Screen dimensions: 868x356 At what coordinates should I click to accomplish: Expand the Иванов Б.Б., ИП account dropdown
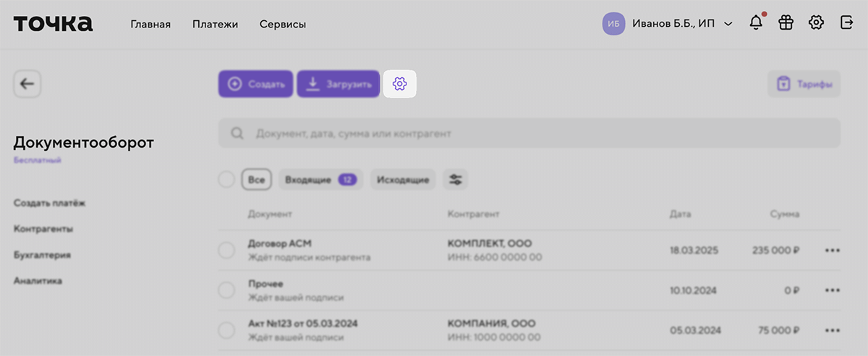tap(728, 24)
